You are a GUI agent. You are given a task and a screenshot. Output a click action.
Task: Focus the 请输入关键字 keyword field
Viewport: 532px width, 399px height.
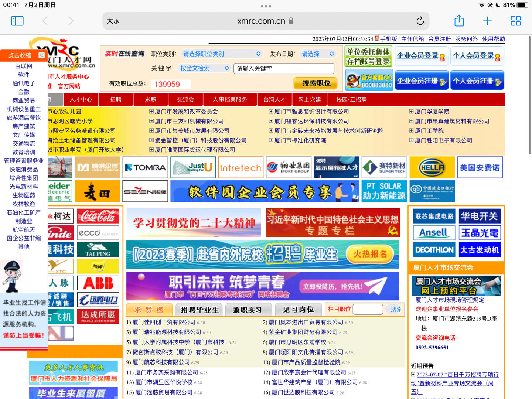(284, 68)
